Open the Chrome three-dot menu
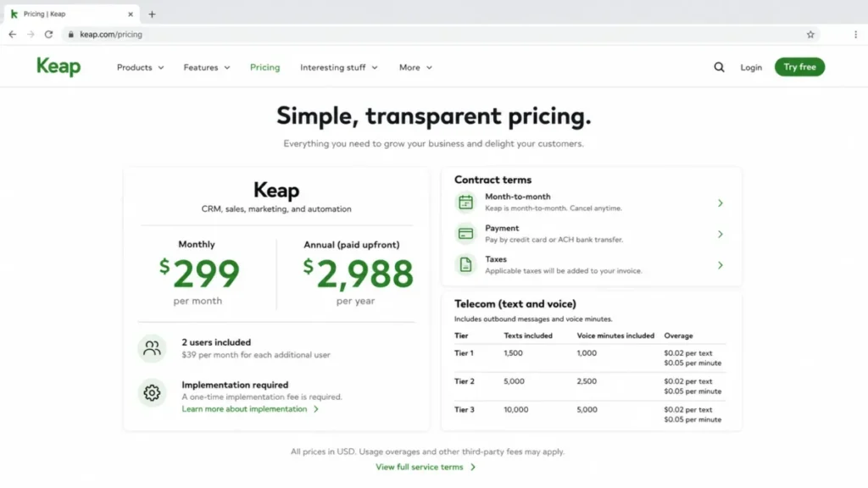 coord(855,34)
